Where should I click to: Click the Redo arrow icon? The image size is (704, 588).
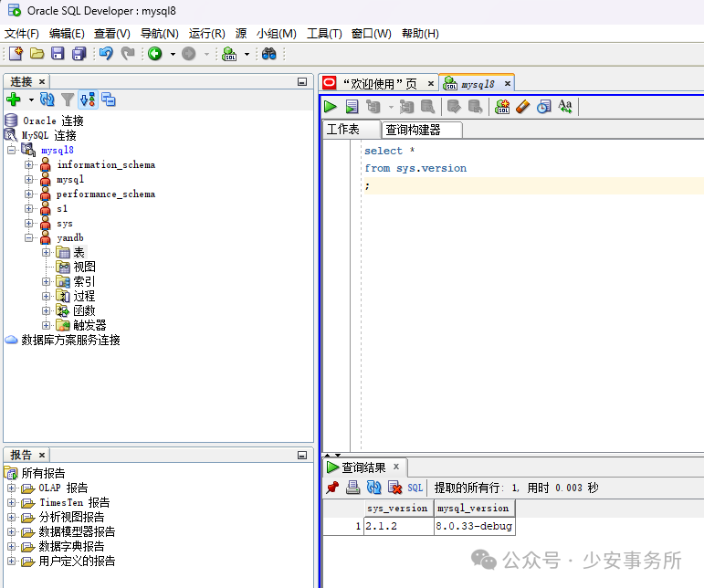[128, 54]
